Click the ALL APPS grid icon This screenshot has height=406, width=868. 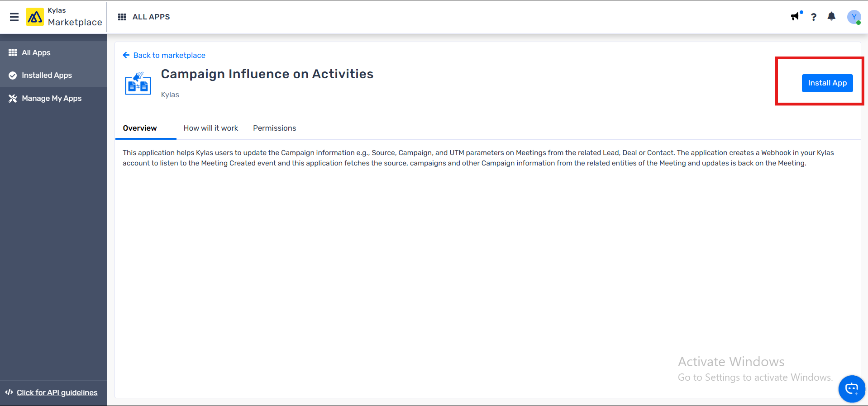122,17
